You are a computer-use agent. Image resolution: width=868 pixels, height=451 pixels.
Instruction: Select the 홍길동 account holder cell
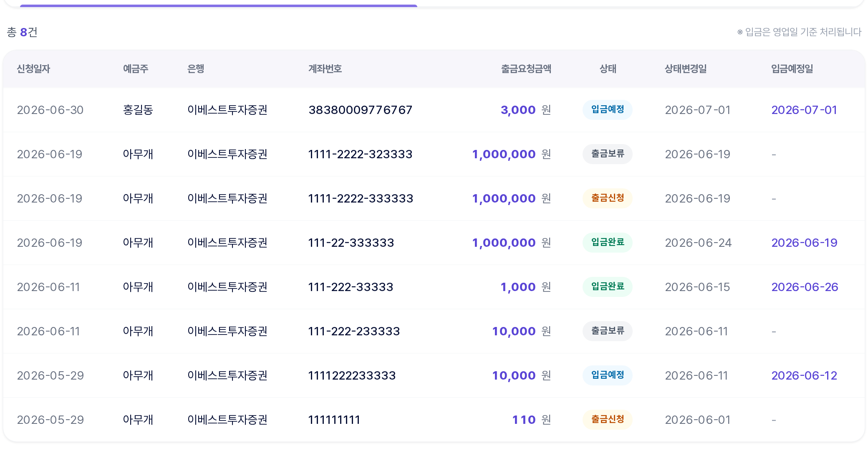pos(138,110)
